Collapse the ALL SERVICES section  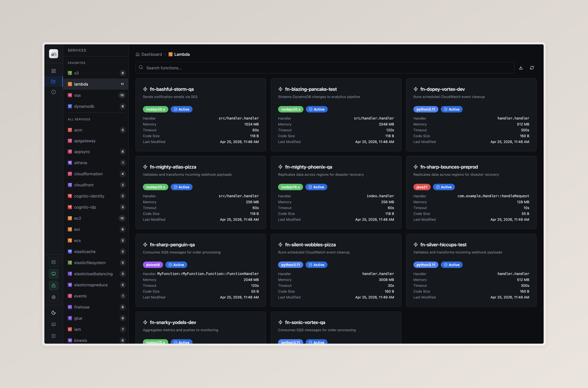click(x=79, y=119)
